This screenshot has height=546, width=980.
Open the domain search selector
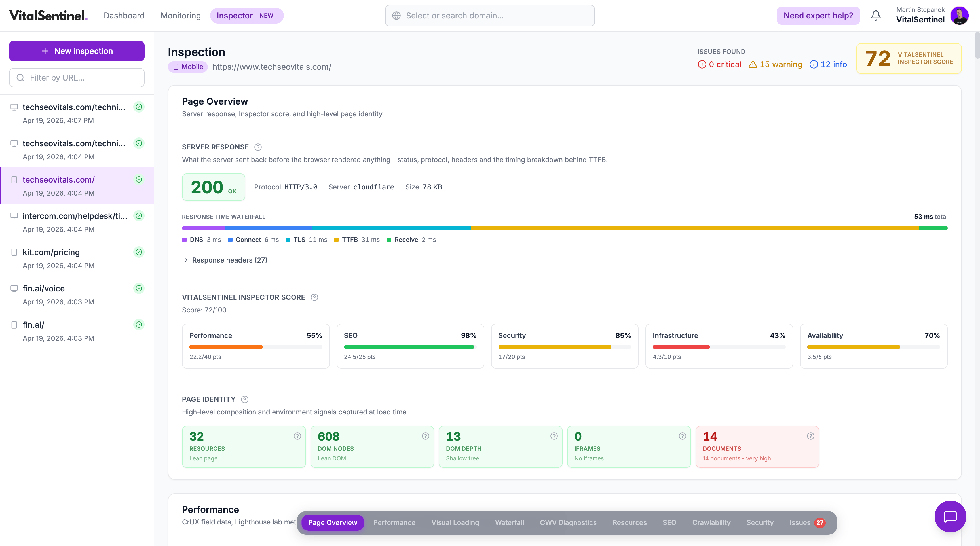[x=489, y=15]
